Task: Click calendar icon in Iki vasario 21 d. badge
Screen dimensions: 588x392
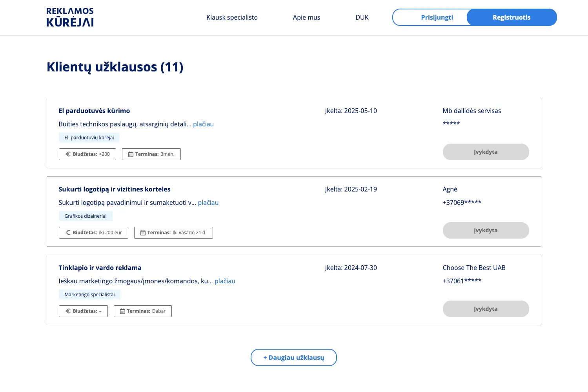Action: (143, 233)
